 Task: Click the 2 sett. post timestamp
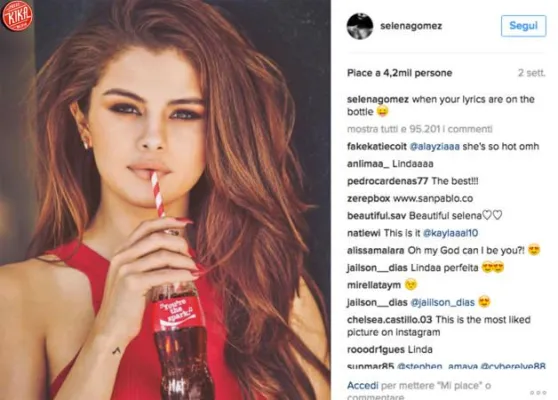tap(531, 73)
